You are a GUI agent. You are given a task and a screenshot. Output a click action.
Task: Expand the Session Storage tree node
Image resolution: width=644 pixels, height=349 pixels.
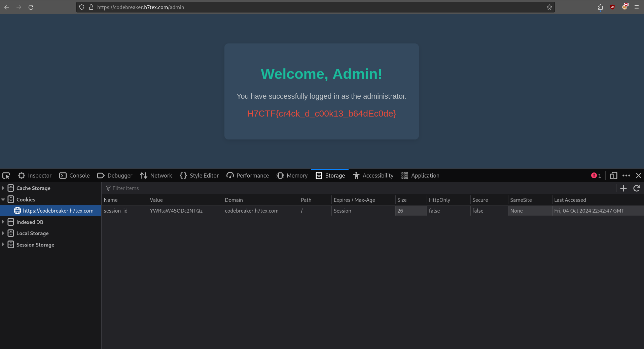point(3,245)
